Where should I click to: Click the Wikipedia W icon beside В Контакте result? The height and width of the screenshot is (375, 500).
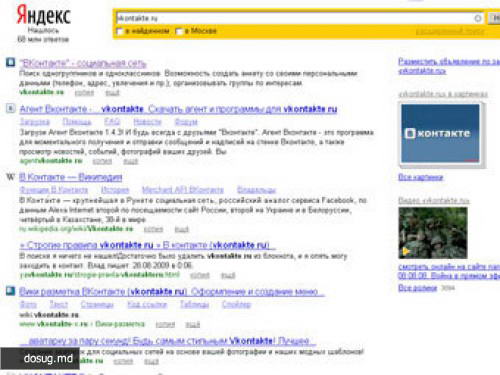11,177
